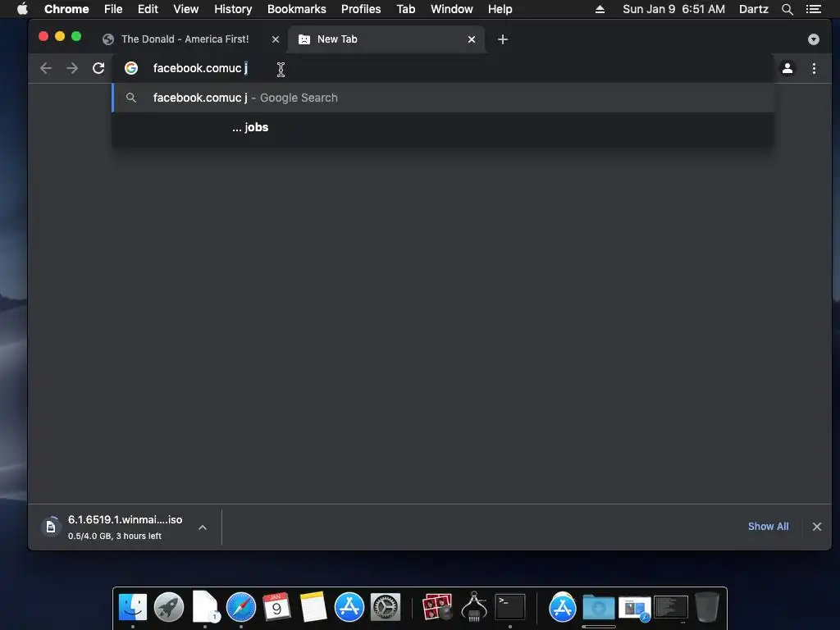Reload the current page
840x630 pixels.
(98, 68)
